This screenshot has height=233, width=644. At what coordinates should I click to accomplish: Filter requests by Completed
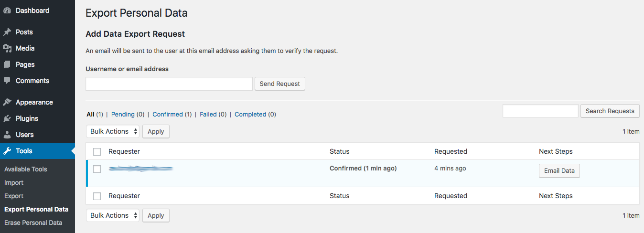point(250,114)
